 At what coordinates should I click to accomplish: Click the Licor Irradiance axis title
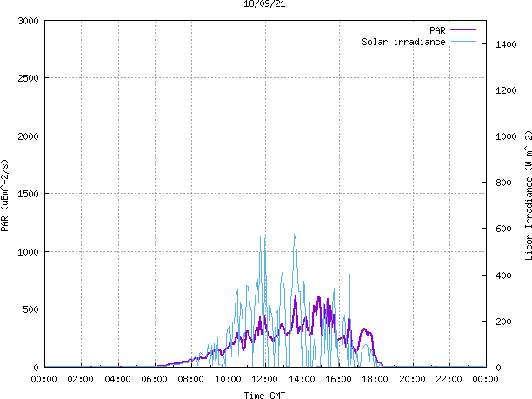coord(529,196)
